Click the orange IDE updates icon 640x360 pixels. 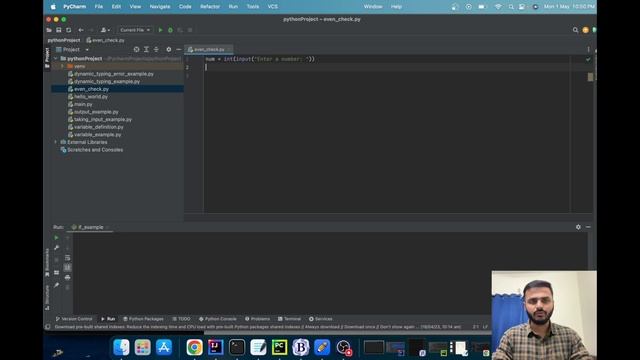[585, 30]
